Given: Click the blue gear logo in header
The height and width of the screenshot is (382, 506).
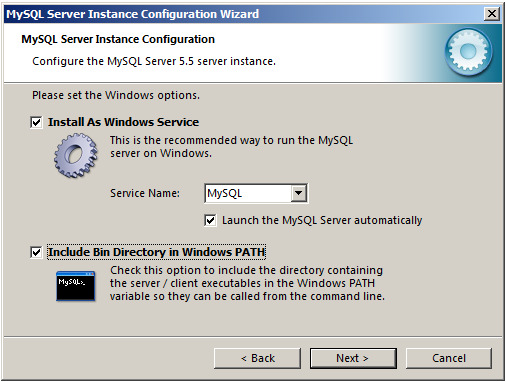Looking at the screenshot, I should [468, 51].
